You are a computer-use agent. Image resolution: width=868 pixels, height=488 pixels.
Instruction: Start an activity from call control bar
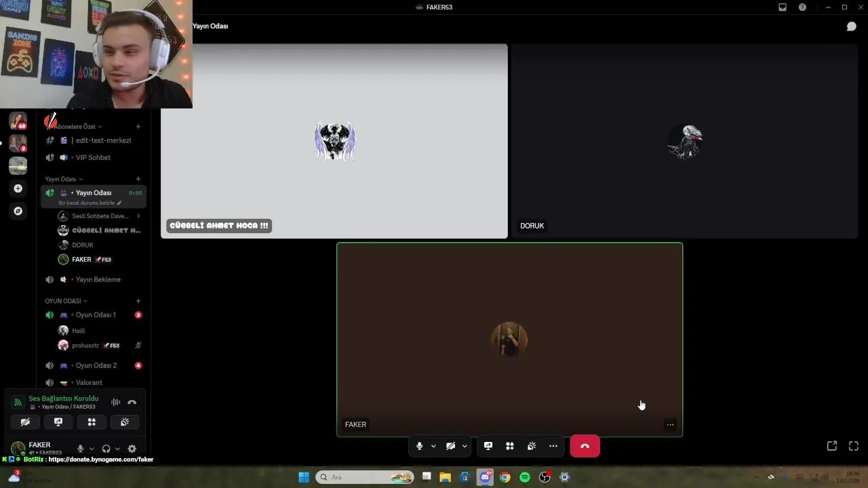click(510, 446)
